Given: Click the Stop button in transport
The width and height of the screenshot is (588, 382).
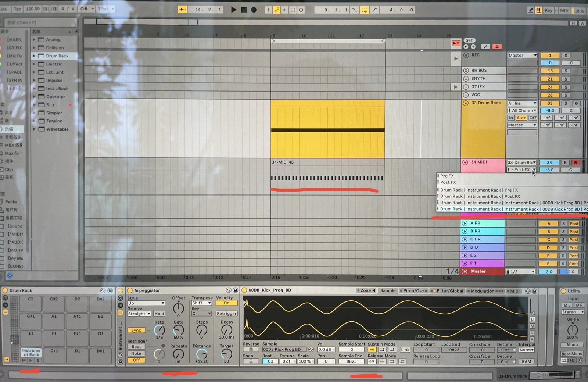Looking at the screenshot, I should [244, 10].
